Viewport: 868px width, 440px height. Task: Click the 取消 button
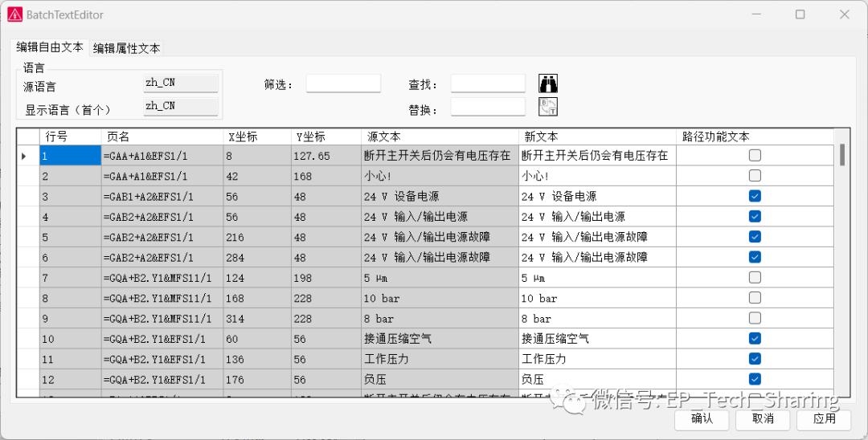(763, 419)
